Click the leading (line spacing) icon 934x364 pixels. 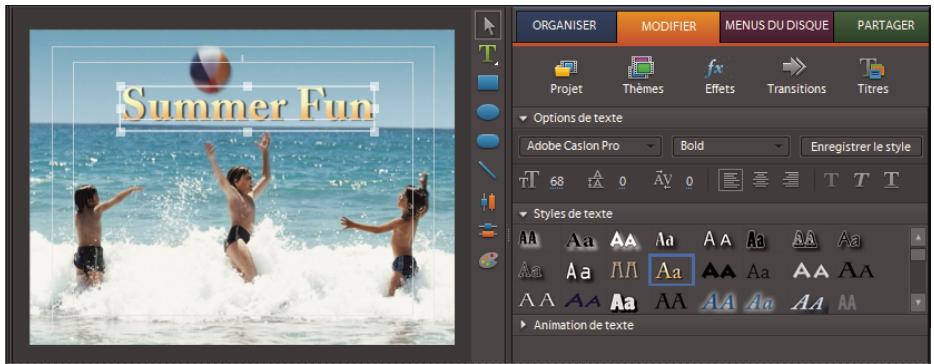click(x=596, y=181)
